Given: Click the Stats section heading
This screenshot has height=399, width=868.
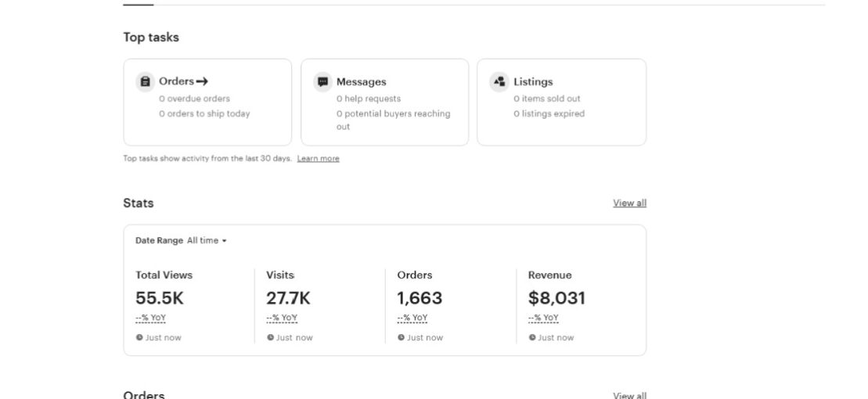Looking at the screenshot, I should click(x=139, y=203).
